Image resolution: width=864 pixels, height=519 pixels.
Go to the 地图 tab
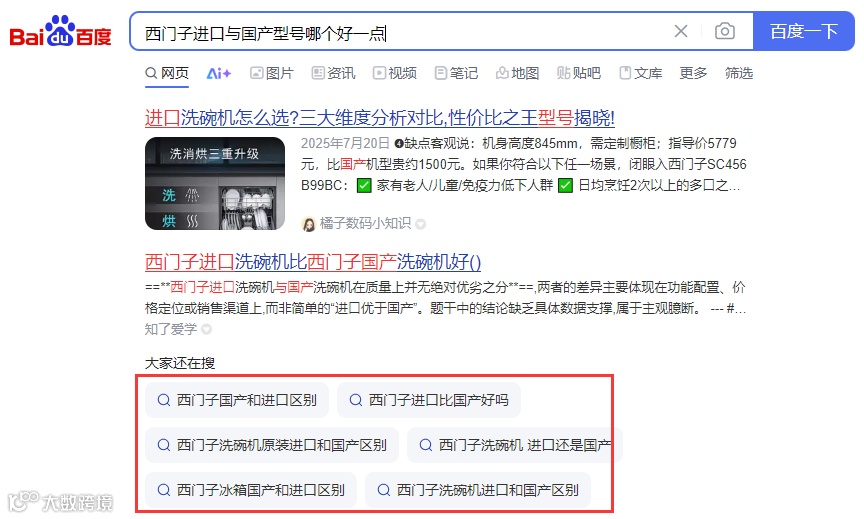pos(517,73)
